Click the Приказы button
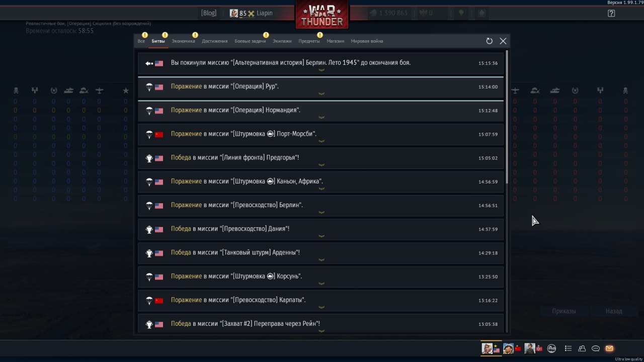This screenshot has height=362, width=644. [563, 311]
